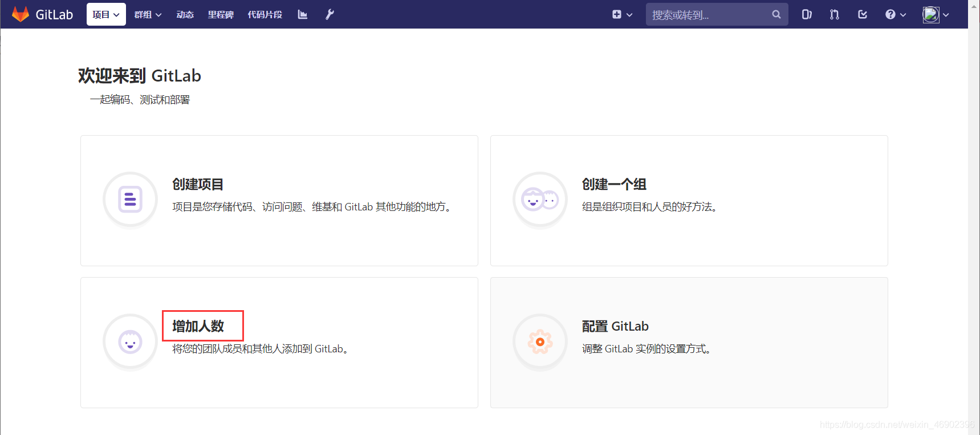Click the vertical scrollbar on the right

click(974, 217)
